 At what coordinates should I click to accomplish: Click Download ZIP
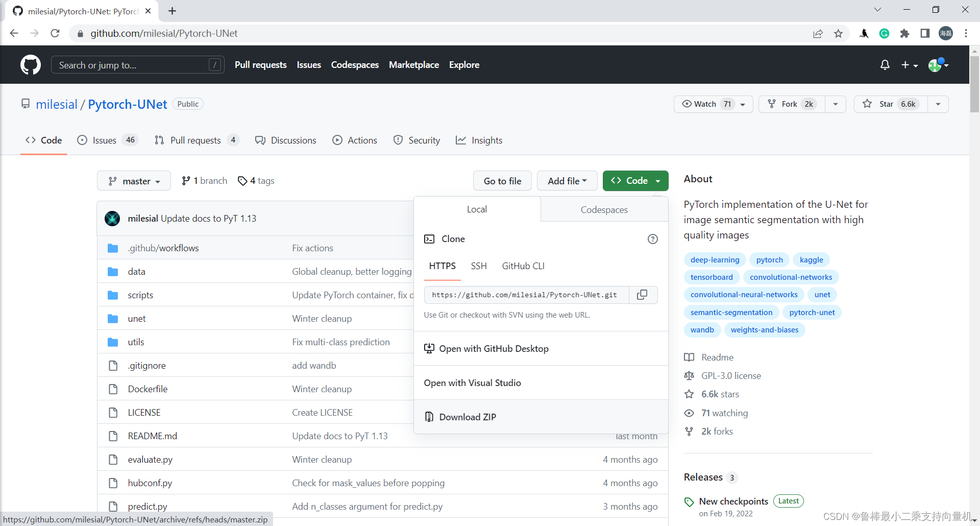(541, 417)
